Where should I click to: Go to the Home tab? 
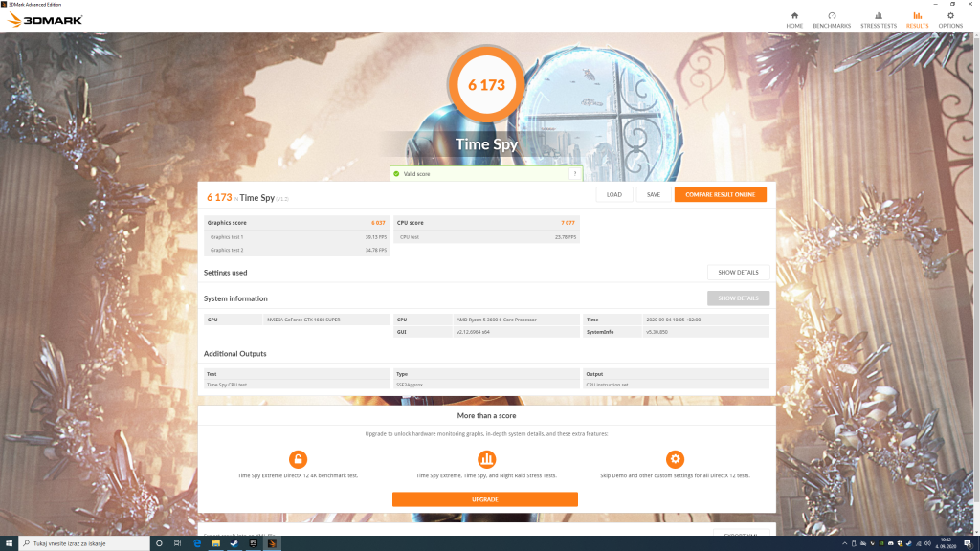pyautogui.click(x=794, y=20)
